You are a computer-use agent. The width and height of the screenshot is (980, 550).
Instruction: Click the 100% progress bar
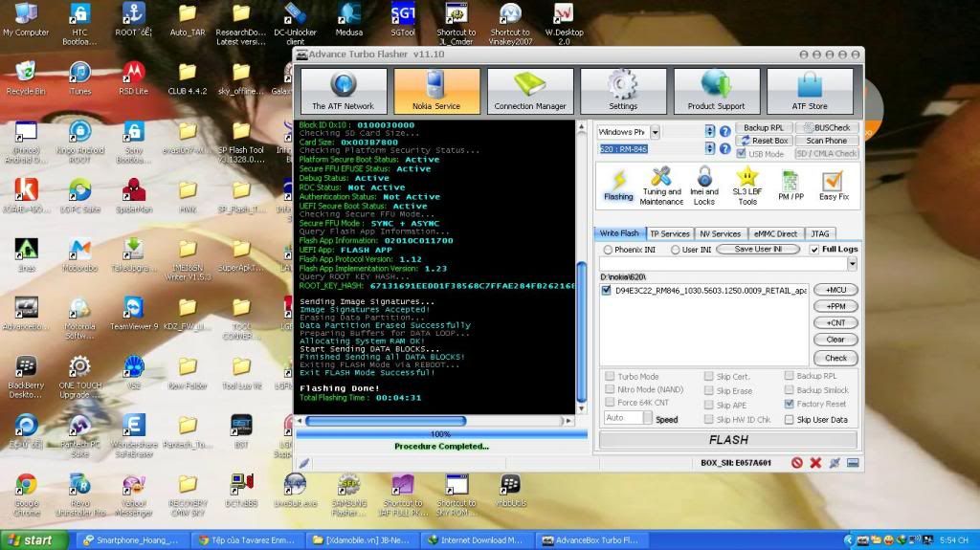click(x=441, y=433)
